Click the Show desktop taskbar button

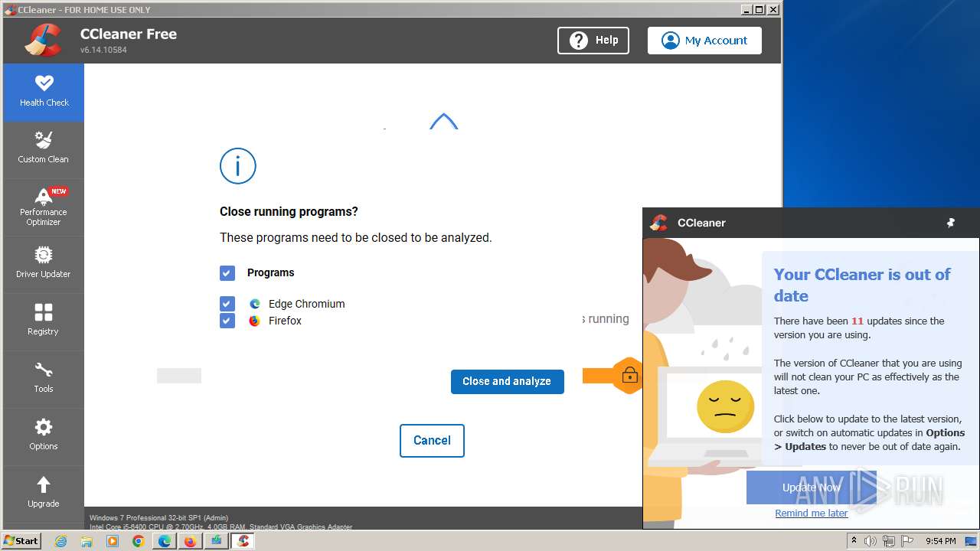972,541
